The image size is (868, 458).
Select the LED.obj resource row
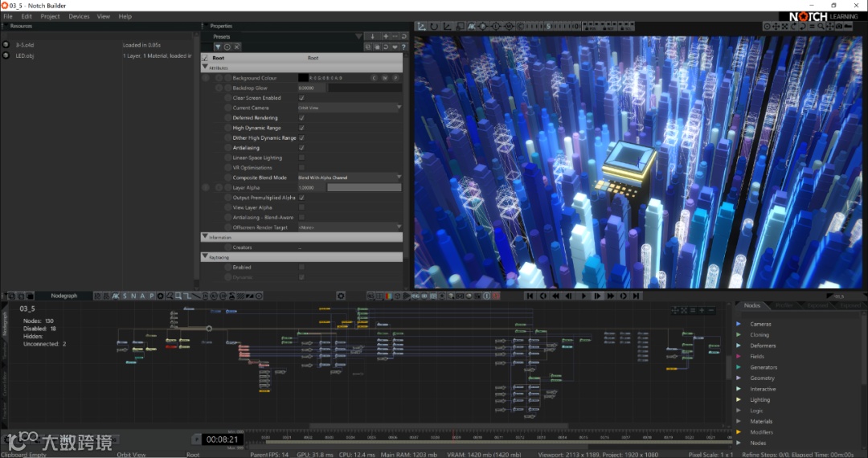point(97,56)
